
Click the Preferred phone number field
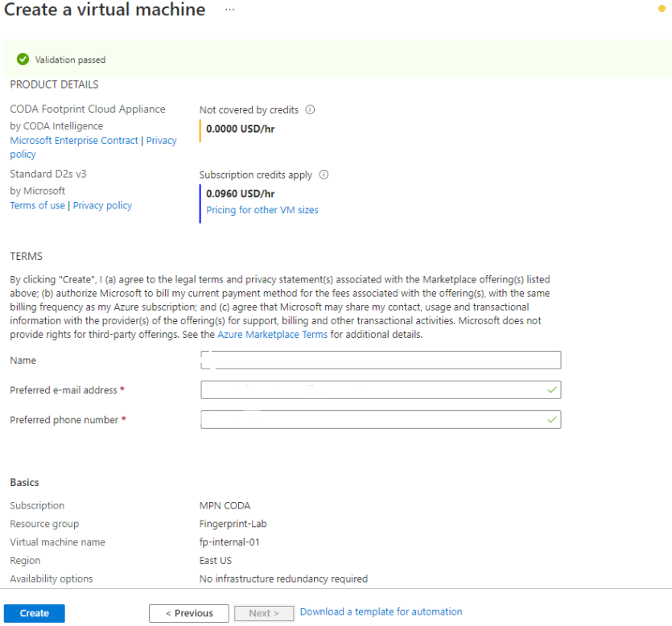click(x=381, y=419)
